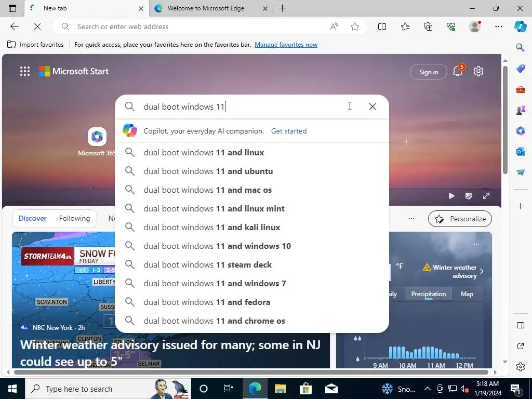Clear the search box with X
532x399 pixels.
pos(372,107)
